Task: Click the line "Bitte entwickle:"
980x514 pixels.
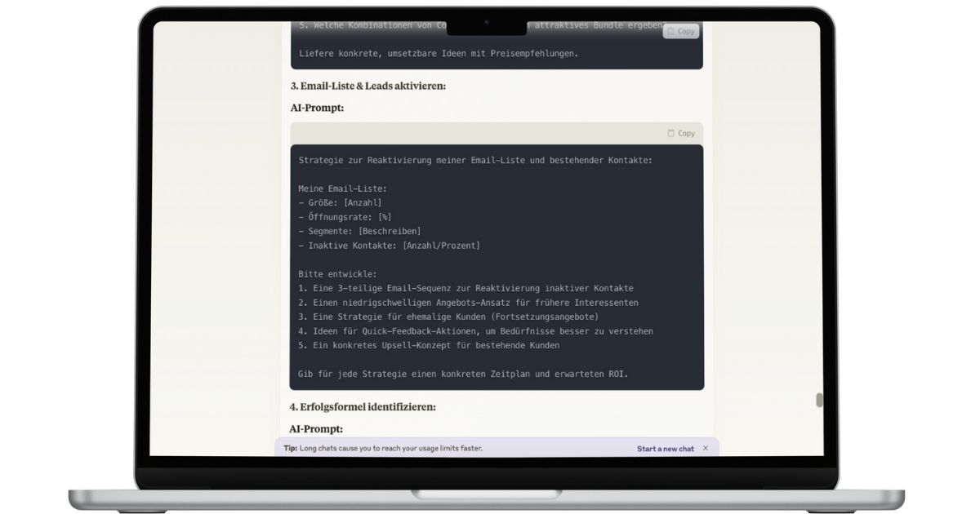Action: 338,274
